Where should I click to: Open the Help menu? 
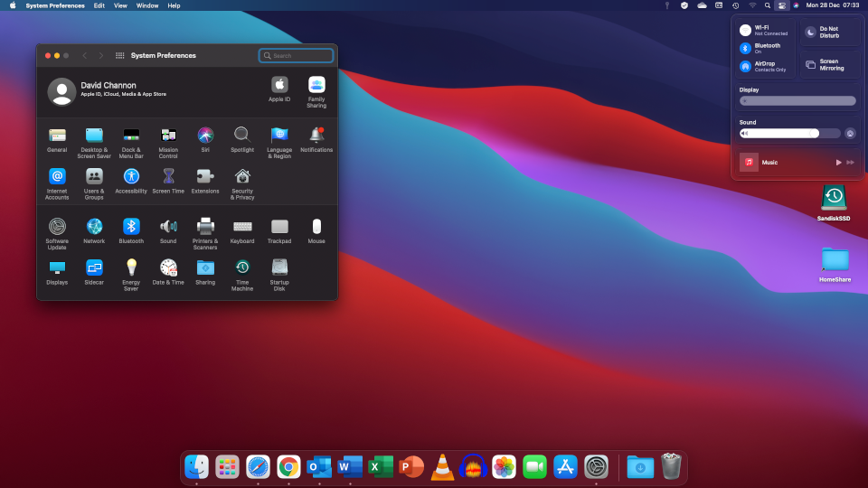coord(174,5)
